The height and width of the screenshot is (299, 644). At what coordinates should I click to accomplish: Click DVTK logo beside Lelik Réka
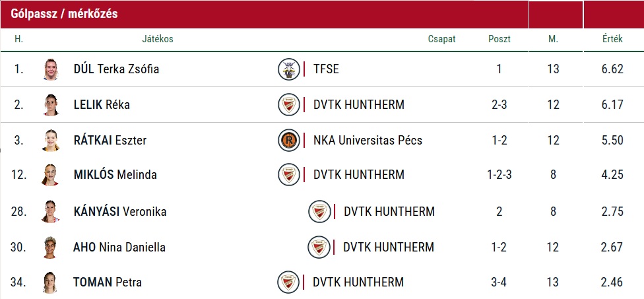pos(288,104)
